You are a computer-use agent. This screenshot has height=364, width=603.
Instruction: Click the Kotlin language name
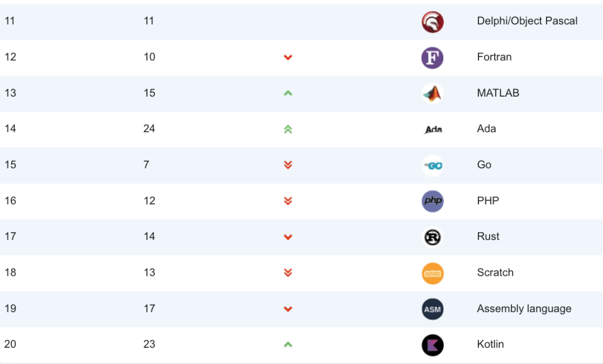(490, 344)
